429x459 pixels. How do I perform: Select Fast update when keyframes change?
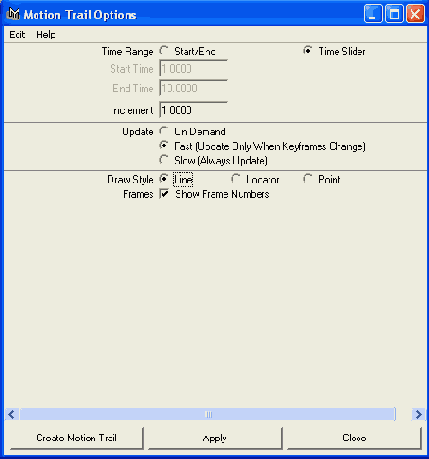[163, 146]
